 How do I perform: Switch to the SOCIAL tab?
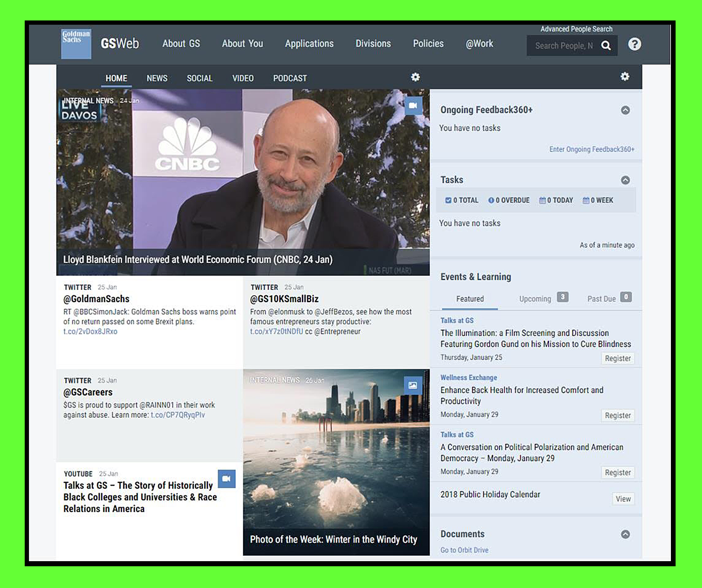tap(199, 78)
